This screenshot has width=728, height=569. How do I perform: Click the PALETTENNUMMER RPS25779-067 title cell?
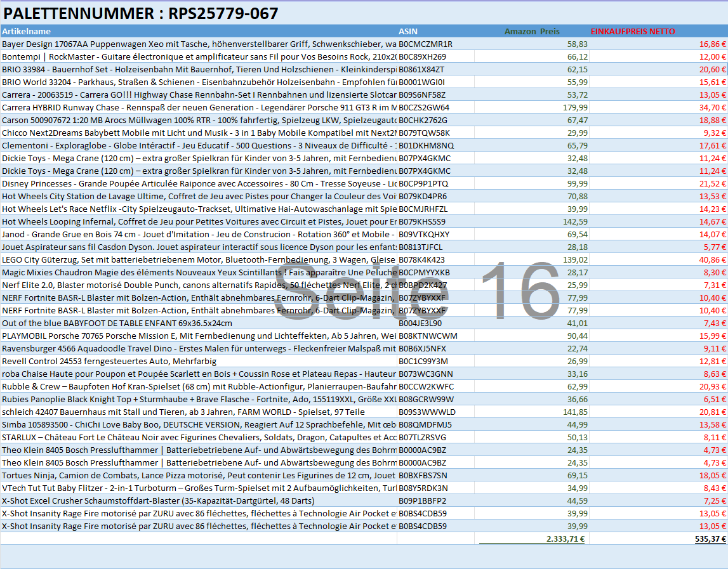(x=141, y=13)
